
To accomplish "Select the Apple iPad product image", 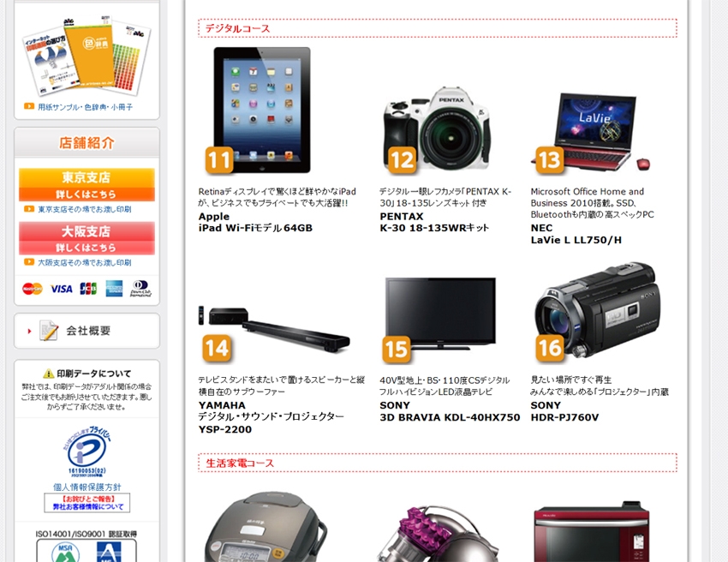I will (x=262, y=110).
